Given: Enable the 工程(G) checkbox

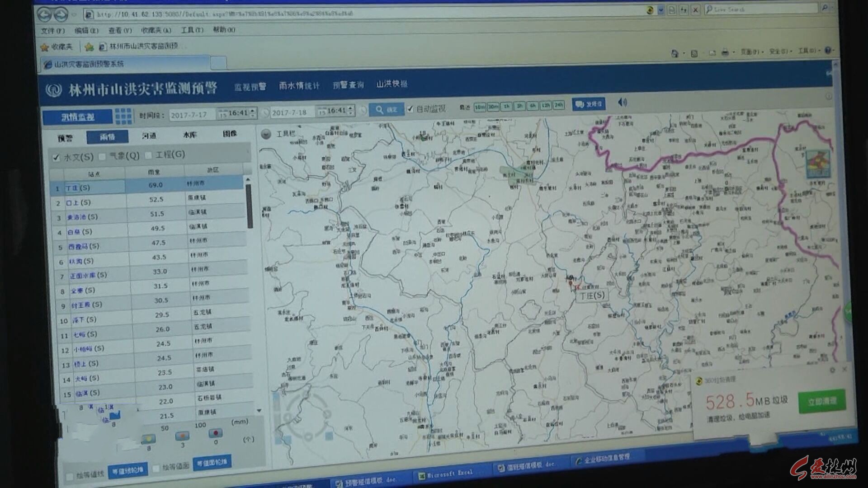Looking at the screenshot, I should [148, 155].
